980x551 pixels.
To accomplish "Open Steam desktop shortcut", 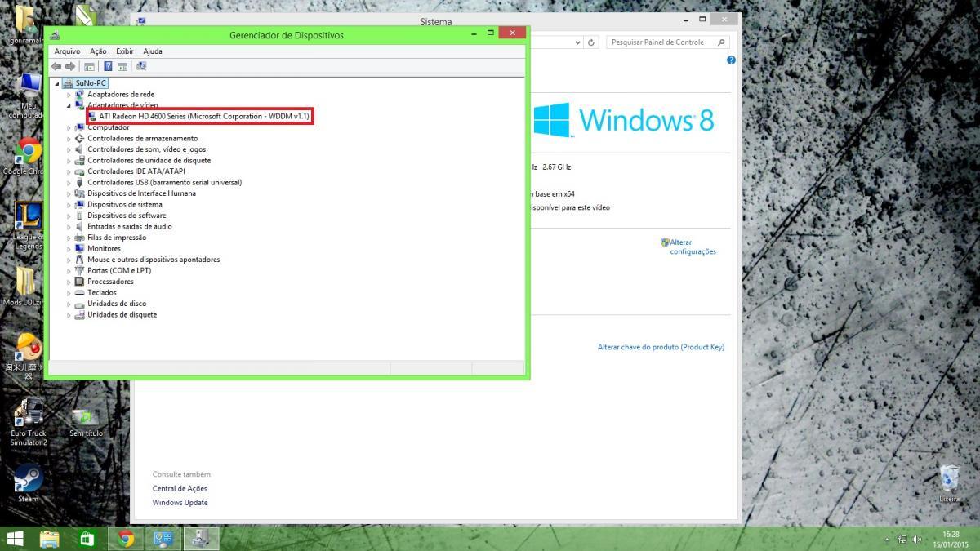I will (28, 483).
